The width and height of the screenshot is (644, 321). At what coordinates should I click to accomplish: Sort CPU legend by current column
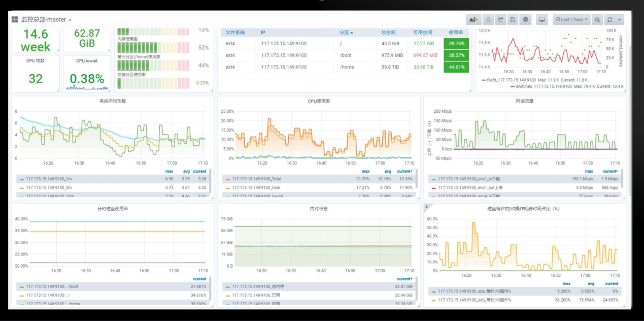pyautogui.click(x=404, y=171)
